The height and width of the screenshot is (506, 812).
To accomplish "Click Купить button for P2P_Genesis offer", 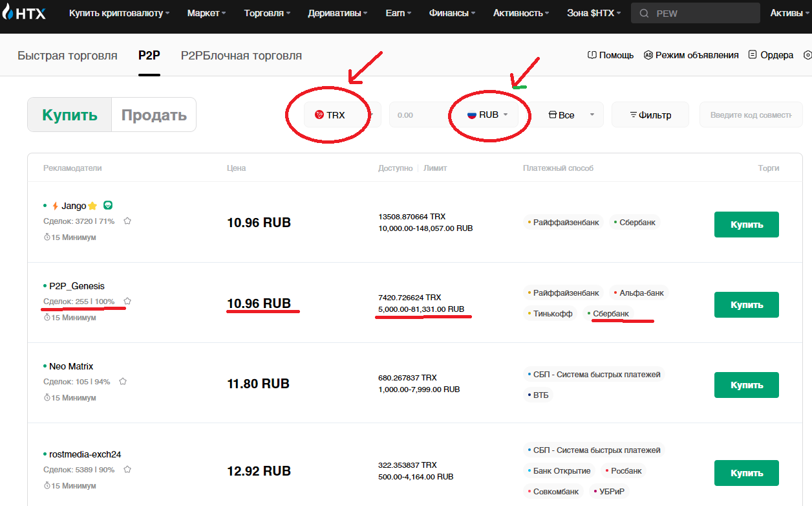I will [747, 305].
